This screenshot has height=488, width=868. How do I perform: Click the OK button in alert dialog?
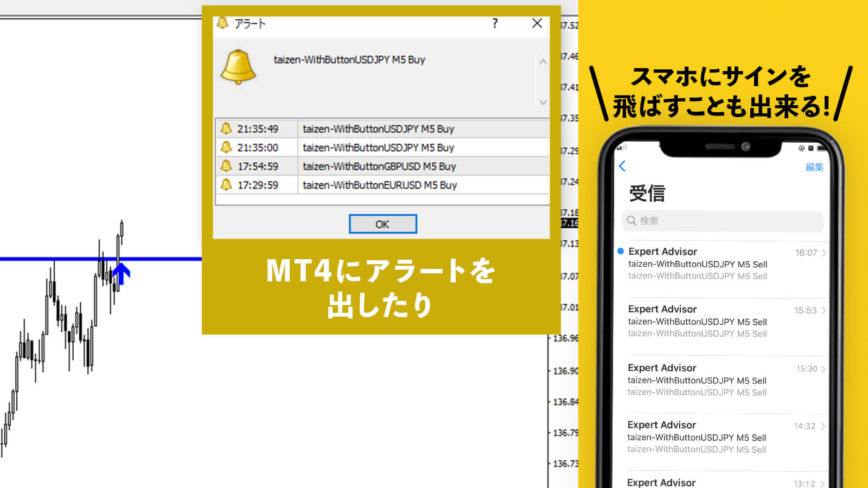click(382, 224)
